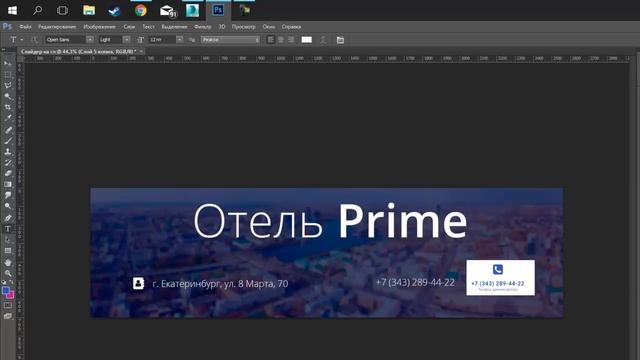The height and width of the screenshot is (360, 640).
Task: Open the Light font style dropdown
Action: pyautogui.click(x=127, y=40)
